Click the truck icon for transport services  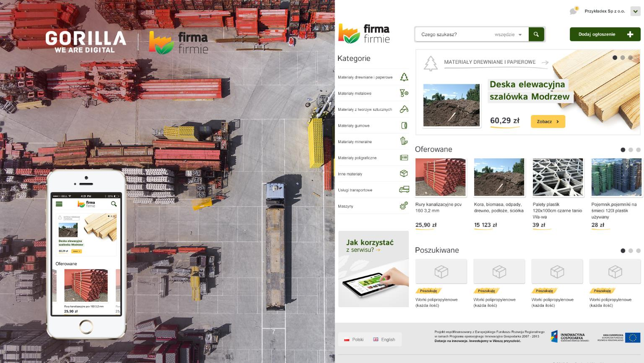404,190
